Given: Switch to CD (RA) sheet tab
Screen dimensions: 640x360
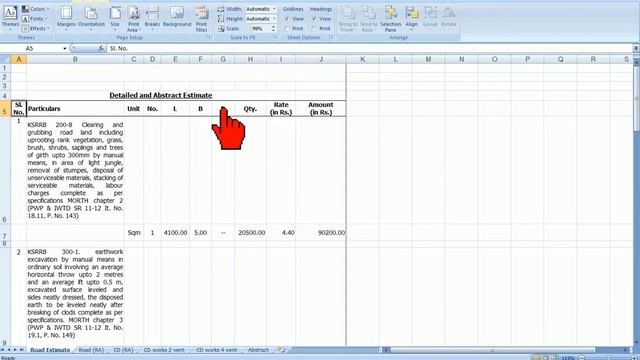Looking at the screenshot, I should pos(123,350).
